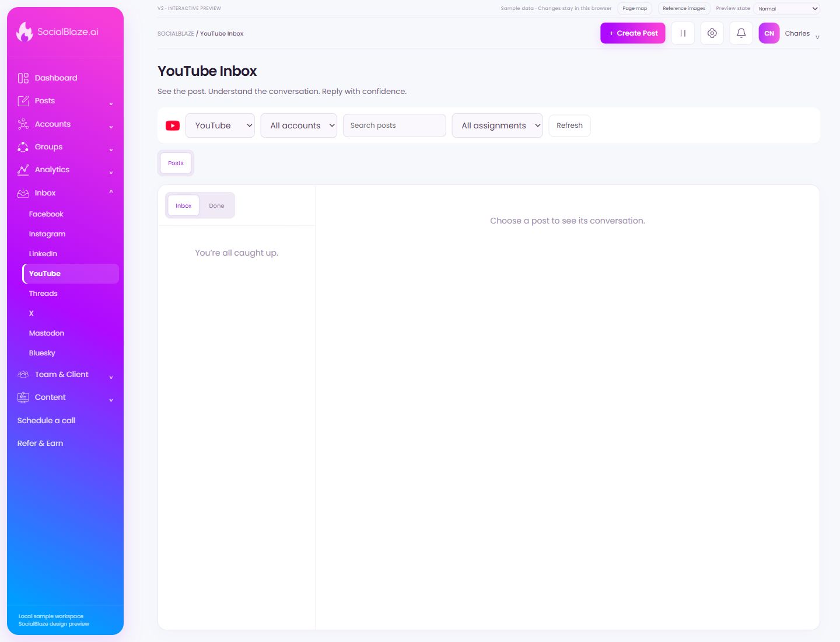
Task: Click the SOCIALBLAZE breadcrumb link
Action: coord(176,34)
